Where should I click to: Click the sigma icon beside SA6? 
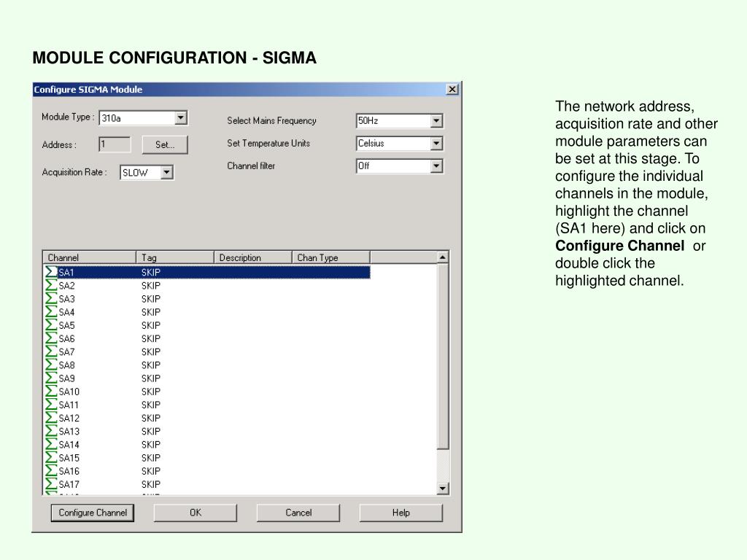click(51, 338)
